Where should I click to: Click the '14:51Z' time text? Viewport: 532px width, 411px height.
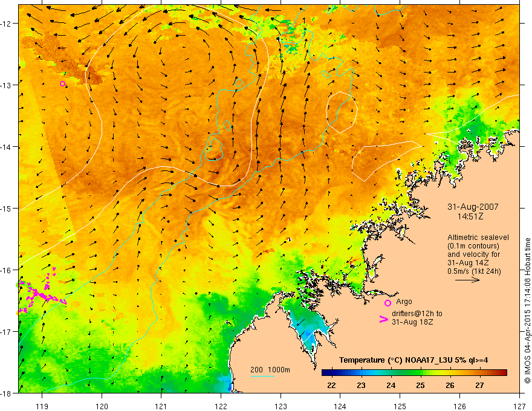(x=470, y=216)
